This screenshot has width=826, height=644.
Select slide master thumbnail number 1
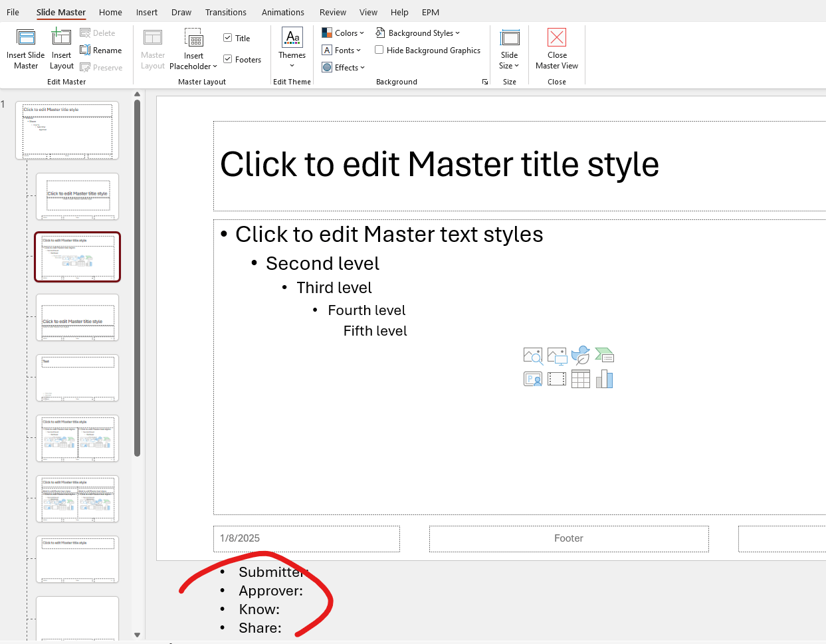pos(67,130)
